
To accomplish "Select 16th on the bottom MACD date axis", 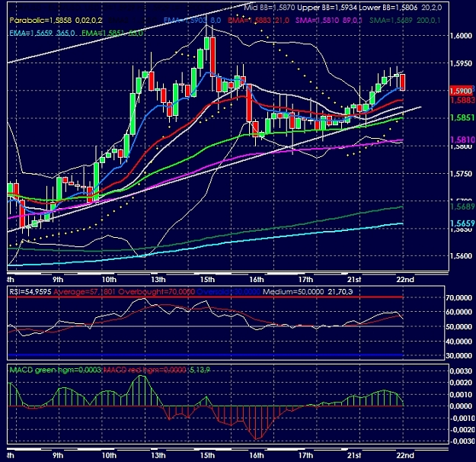I will [x=257, y=455].
